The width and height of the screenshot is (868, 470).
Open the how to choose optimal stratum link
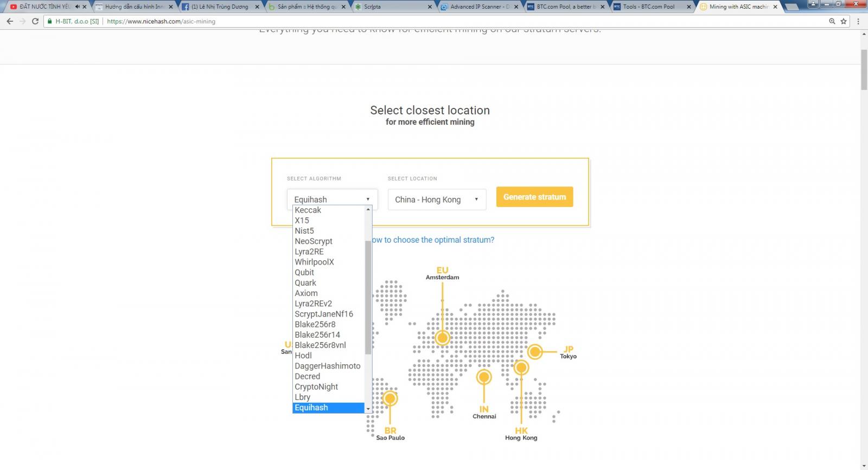click(x=433, y=240)
